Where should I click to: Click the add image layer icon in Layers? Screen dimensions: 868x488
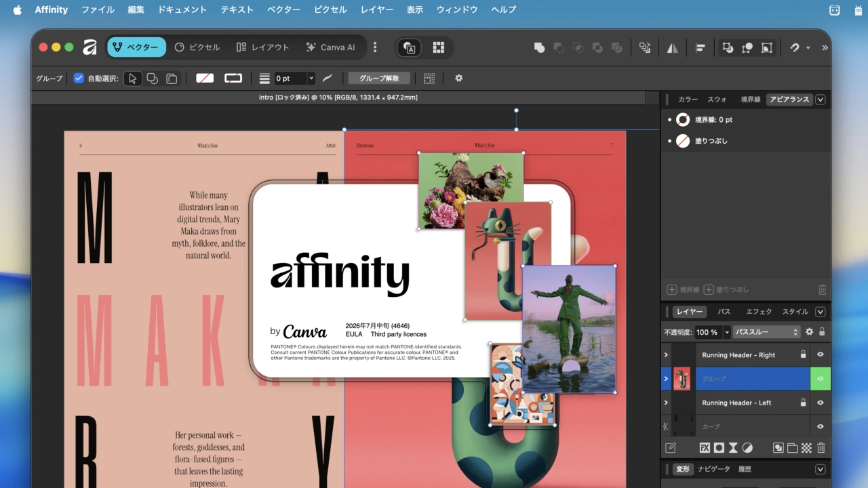click(778, 448)
